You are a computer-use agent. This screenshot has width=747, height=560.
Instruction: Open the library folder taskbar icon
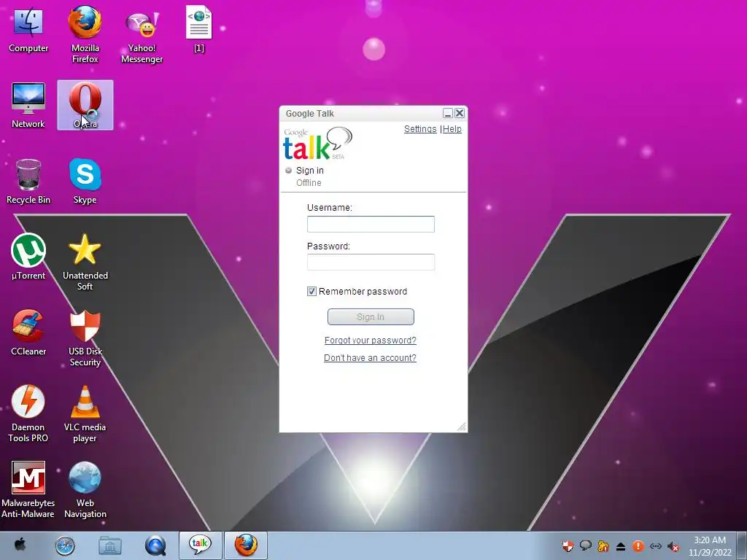(110, 545)
